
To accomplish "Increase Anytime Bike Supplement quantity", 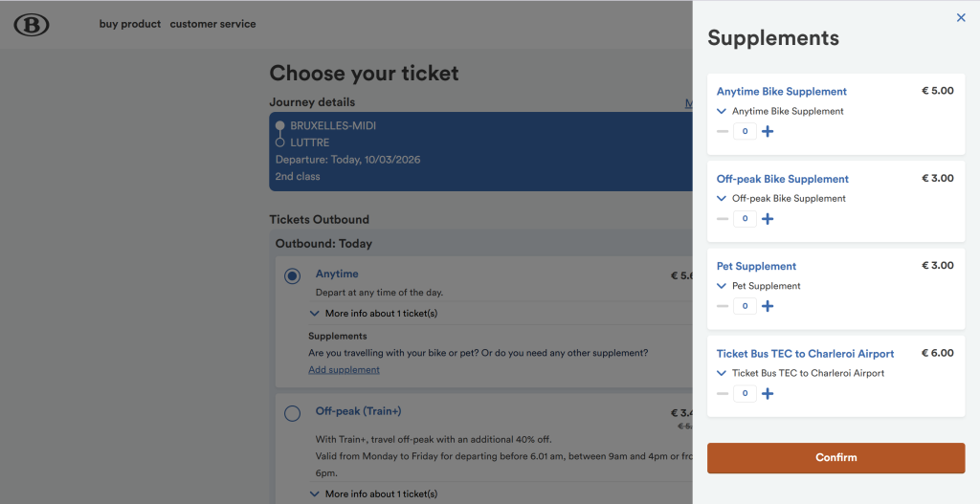I will click(x=768, y=131).
